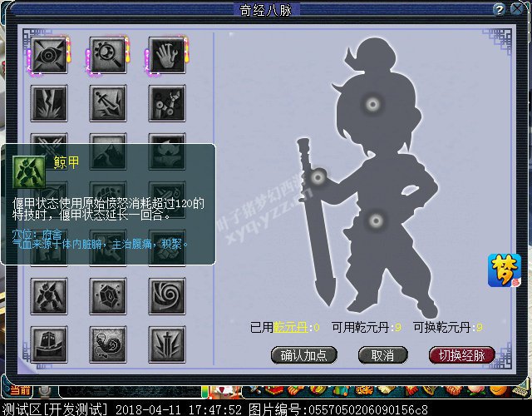Image resolution: width=532 pixels, height=416 pixels.
Task: Open the help question mark icon
Action: tap(499, 9)
